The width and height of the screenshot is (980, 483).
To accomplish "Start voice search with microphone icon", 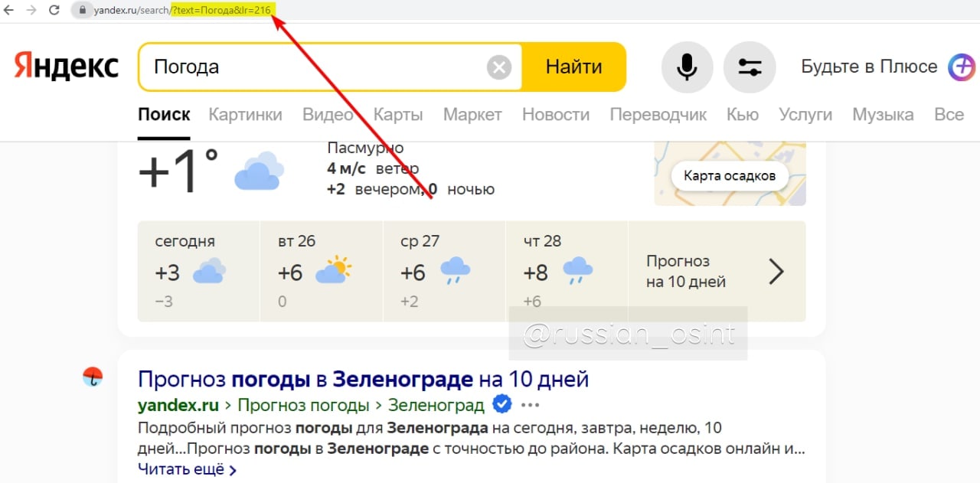I will tap(687, 67).
